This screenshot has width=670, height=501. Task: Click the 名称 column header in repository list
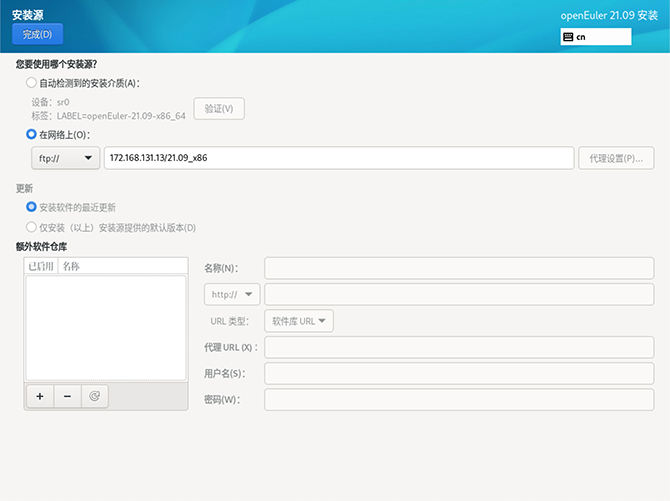tap(123, 266)
